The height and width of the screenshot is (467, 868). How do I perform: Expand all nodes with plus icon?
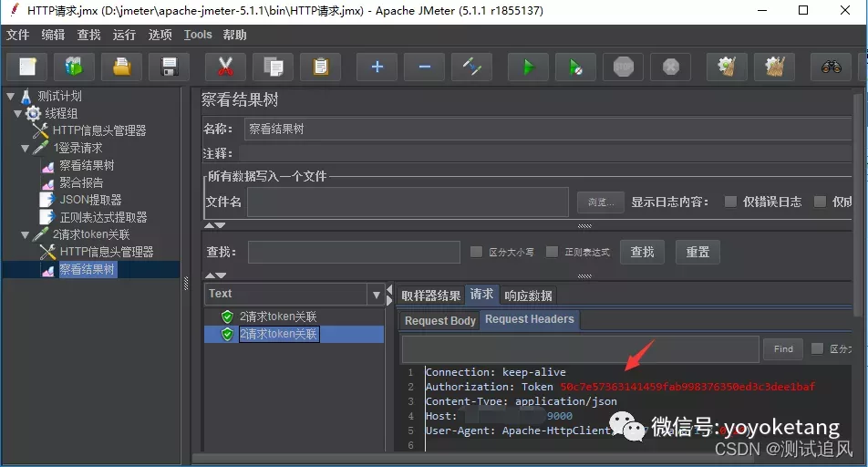coord(377,67)
